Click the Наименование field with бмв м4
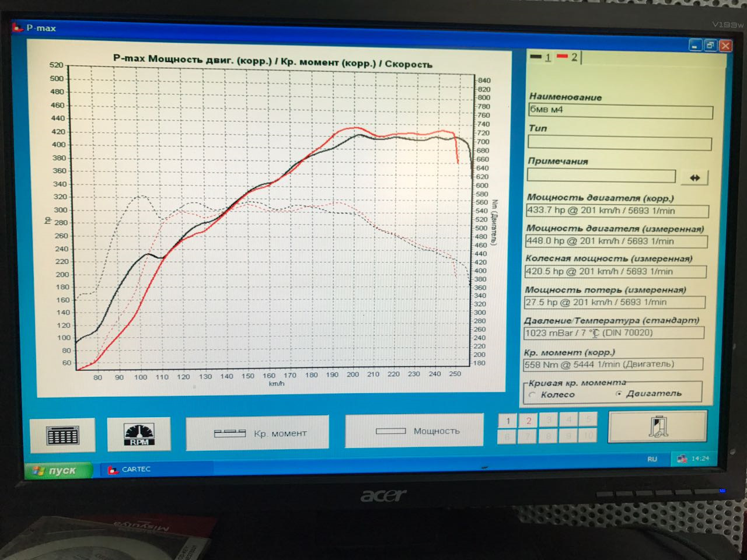The height and width of the screenshot is (560, 747). point(620,111)
